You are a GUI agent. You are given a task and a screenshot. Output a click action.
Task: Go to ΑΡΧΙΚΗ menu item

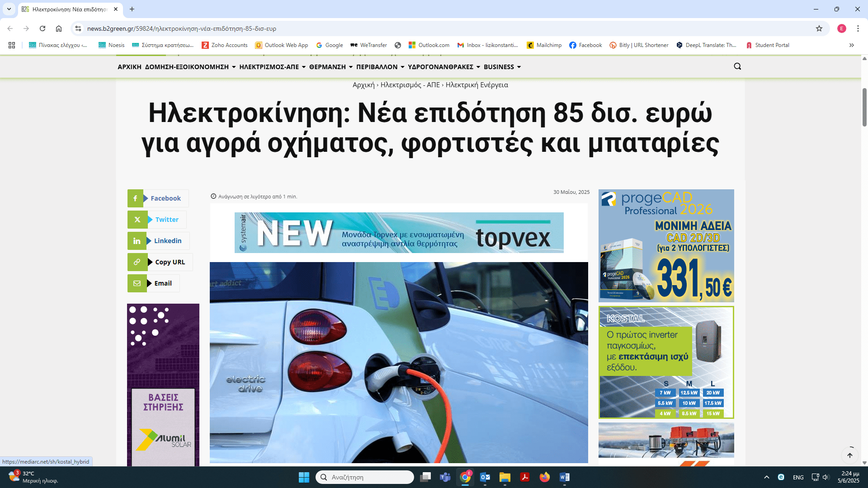(129, 67)
